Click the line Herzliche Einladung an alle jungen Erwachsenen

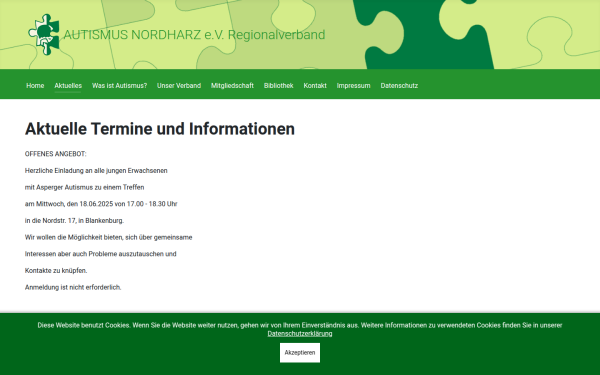tap(96, 171)
